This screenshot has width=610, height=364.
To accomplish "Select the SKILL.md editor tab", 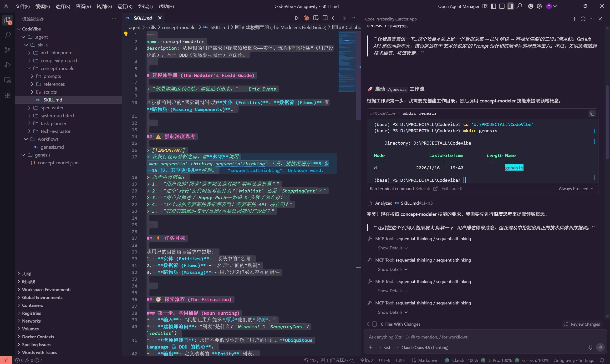I will coord(142,18).
